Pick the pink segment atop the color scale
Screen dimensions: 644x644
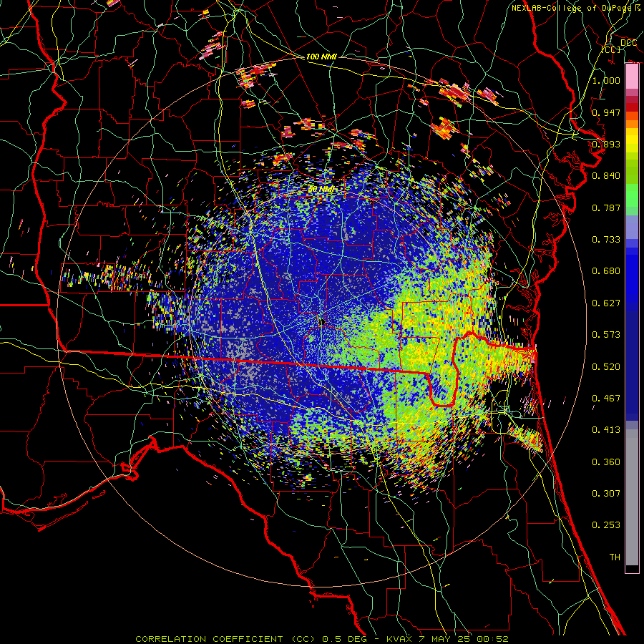tap(632, 76)
